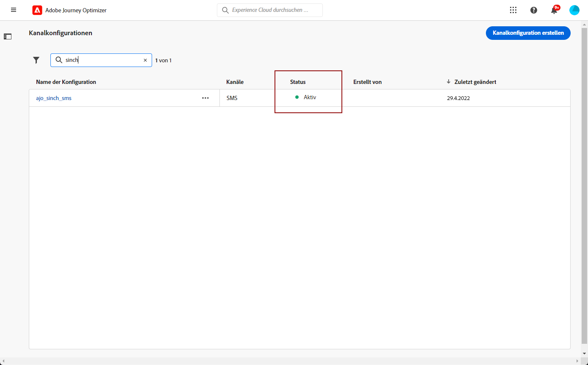Open more actions for ajo_sinch_sms
588x365 pixels.
point(205,98)
